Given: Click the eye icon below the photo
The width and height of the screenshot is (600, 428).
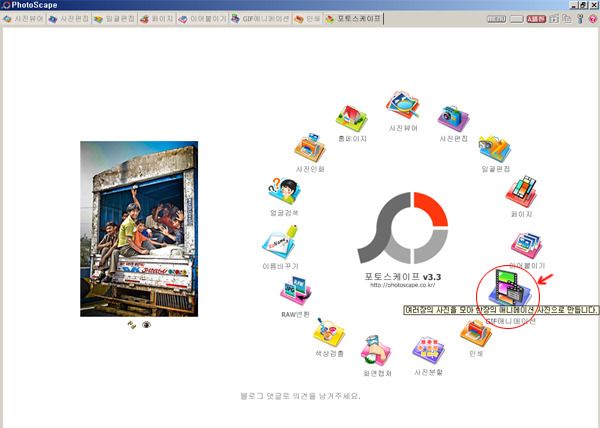Looking at the screenshot, I should click(147, 325).
